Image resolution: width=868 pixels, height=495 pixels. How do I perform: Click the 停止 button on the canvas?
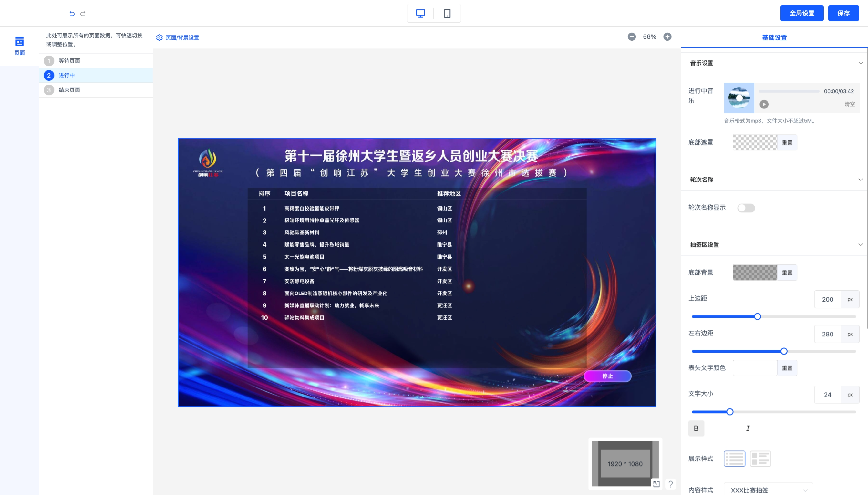(x=607, y=376)
